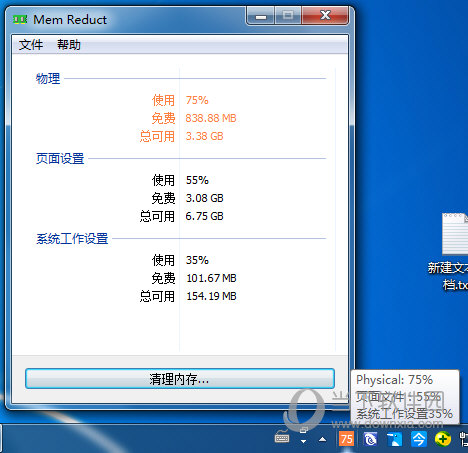Click the blue 今 tray icon

[x=419, y=439]
